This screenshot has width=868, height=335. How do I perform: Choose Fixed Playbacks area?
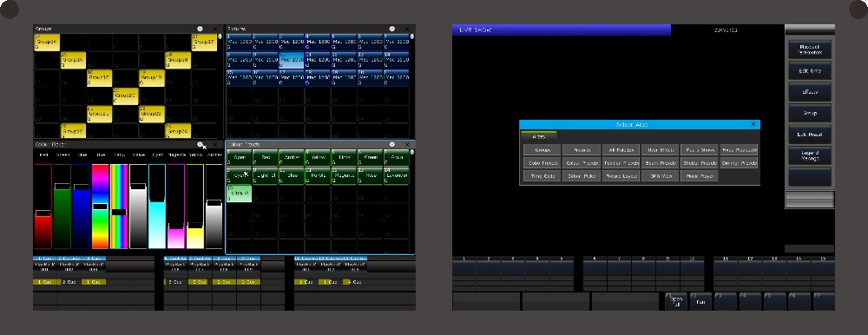click(x=739, y=150)
